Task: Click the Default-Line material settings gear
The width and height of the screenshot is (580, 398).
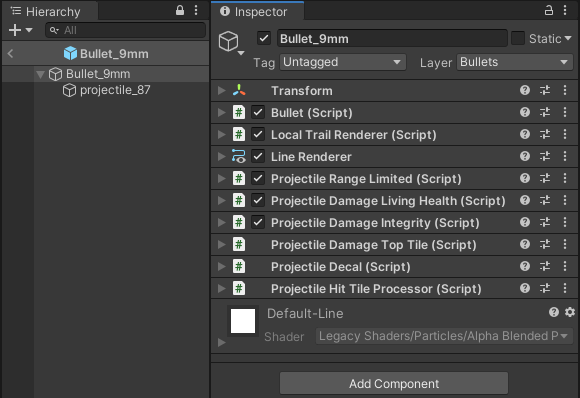Action: pyautogui.click(x=570, y=313)
